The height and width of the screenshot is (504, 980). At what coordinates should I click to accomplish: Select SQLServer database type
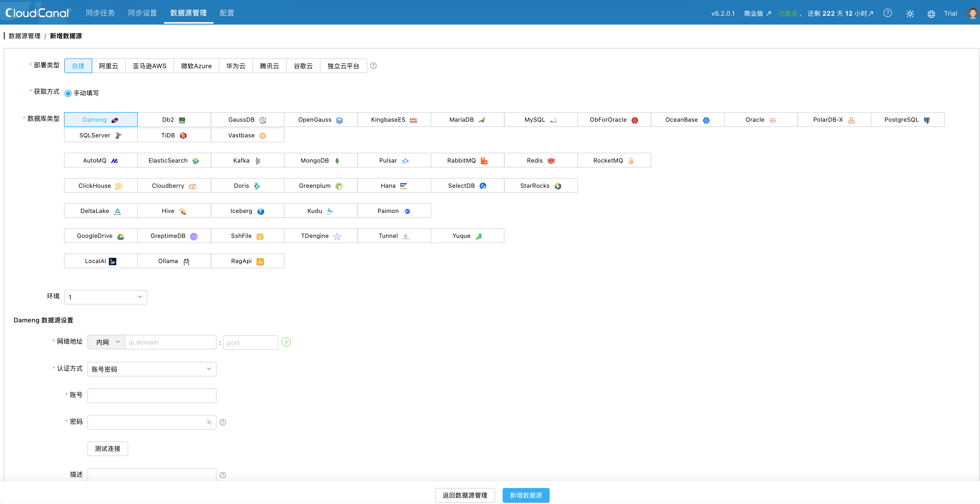pyautogui.click(x=101, y=135)
